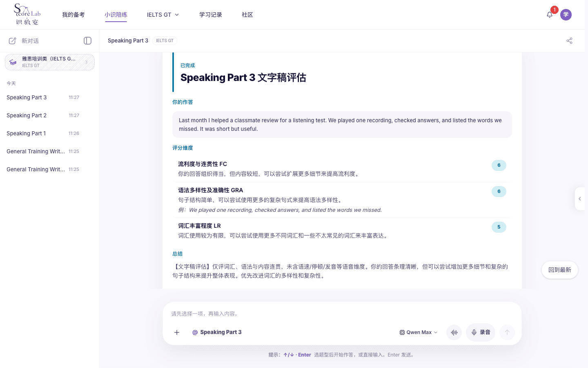Open 学习记录 tab
The width and height of the screenshot is (588, 368).
click(x=211, y=15)
